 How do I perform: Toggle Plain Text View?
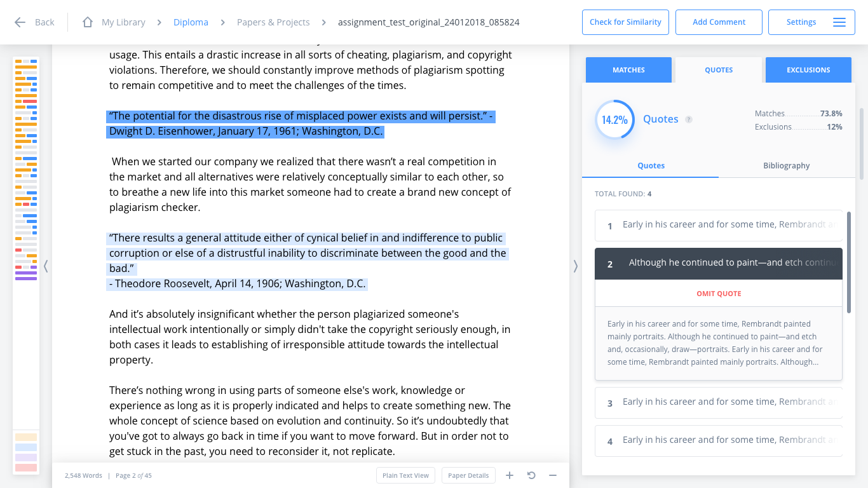406,475
